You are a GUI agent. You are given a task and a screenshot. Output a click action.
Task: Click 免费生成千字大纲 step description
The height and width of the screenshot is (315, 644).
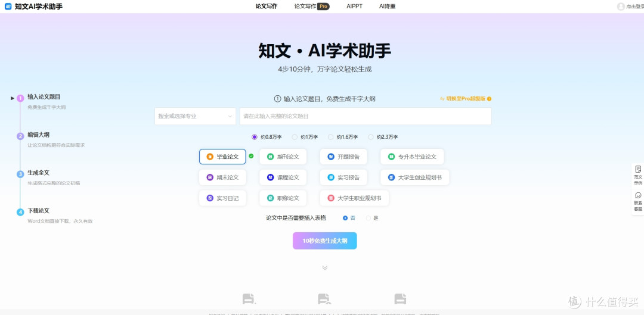click(x=47, y=107)
